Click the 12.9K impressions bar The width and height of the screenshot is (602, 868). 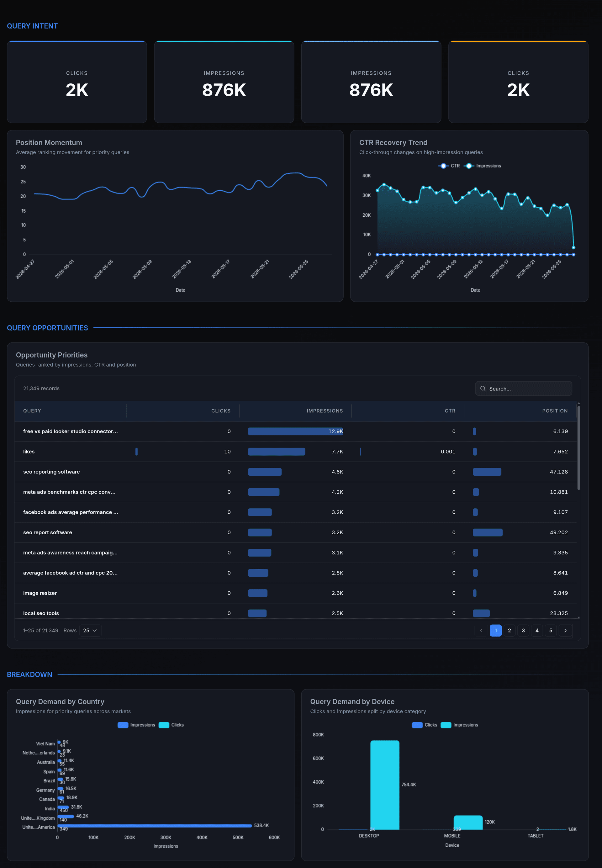click(295, 431)
